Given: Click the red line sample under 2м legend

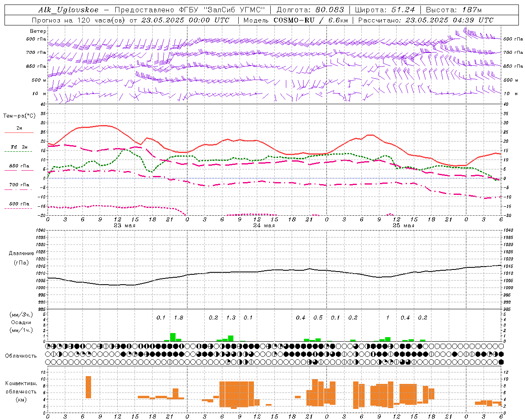Looking at the screenshot, I should [x=19, y=132].
